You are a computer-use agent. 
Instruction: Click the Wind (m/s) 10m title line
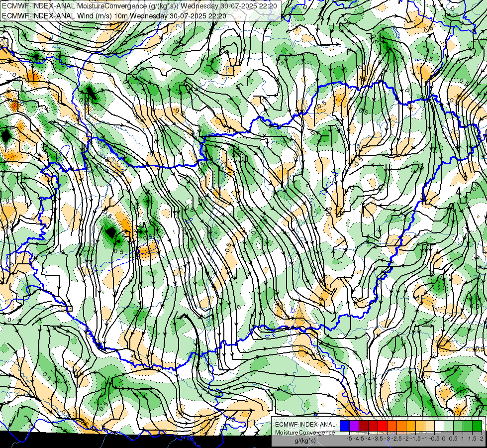(x=114, y=16)
